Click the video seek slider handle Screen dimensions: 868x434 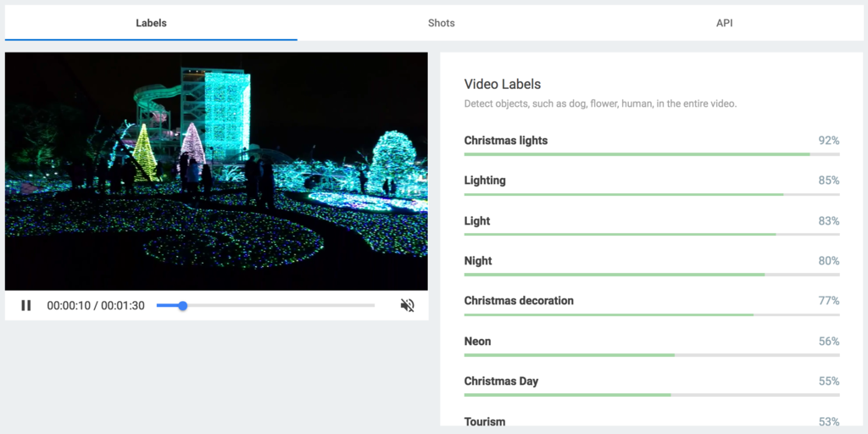coord(183,305)
